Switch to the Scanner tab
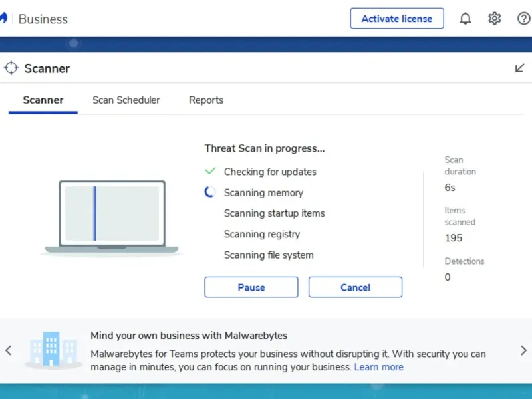 click(x=43, y=100)
